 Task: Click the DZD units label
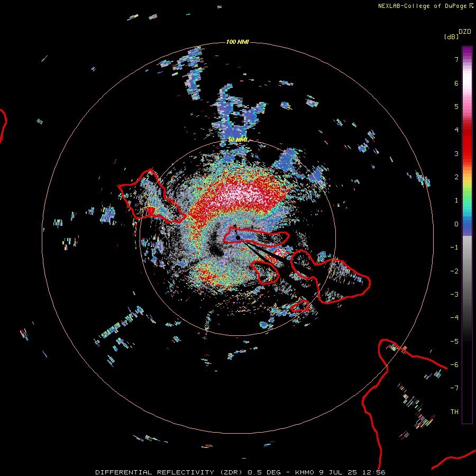464,32
